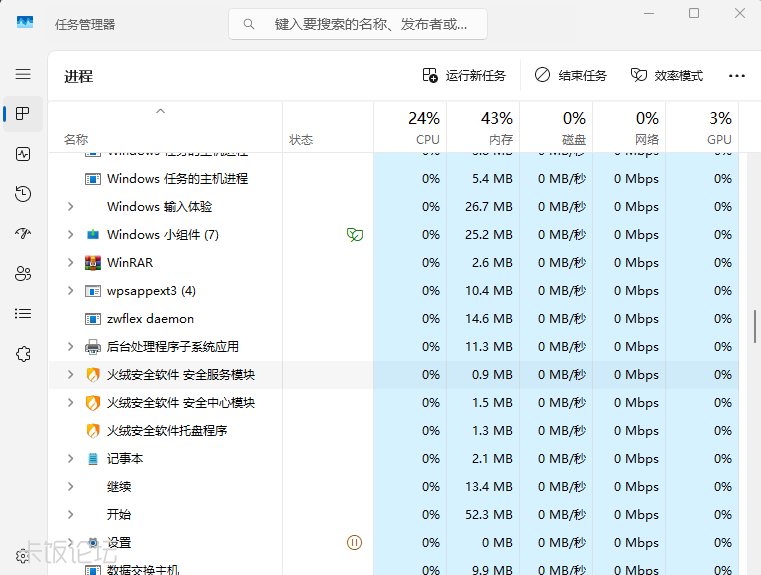Expand 记事本 process group

click(x=70, y=459)
